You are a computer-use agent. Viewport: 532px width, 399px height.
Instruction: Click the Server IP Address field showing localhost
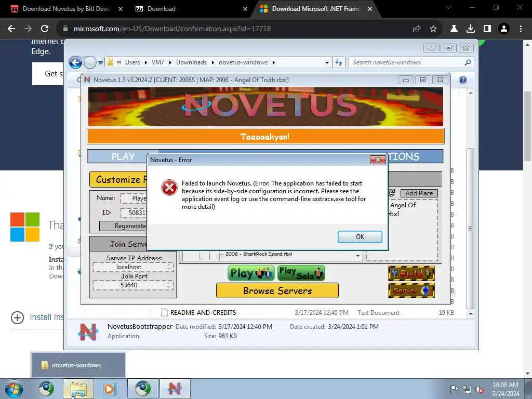[132, 267]
